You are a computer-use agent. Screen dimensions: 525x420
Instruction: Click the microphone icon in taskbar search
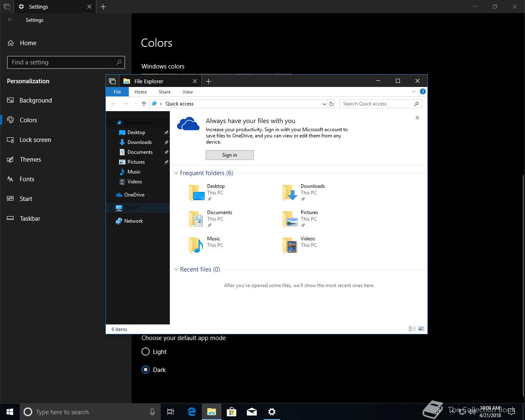pyautogui.click(x=152, y=412)
